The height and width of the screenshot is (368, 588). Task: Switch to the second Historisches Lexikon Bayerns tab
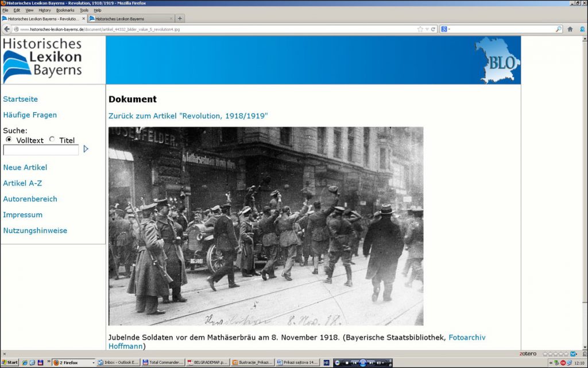coord(129,18)
